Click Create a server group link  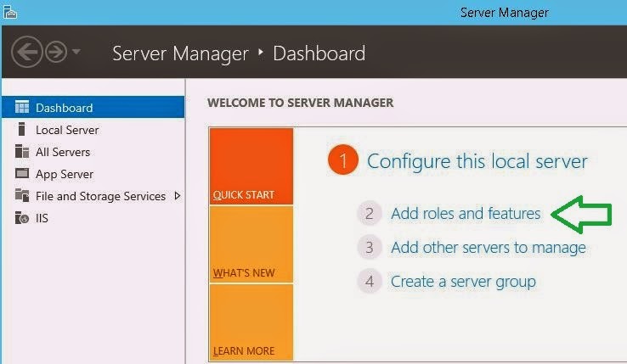click(x=463, y=282)
